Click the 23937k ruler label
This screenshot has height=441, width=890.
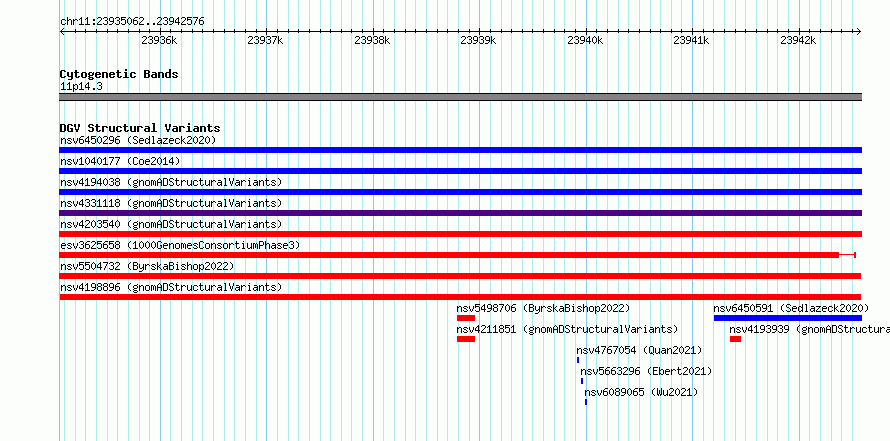coord(266,40)
